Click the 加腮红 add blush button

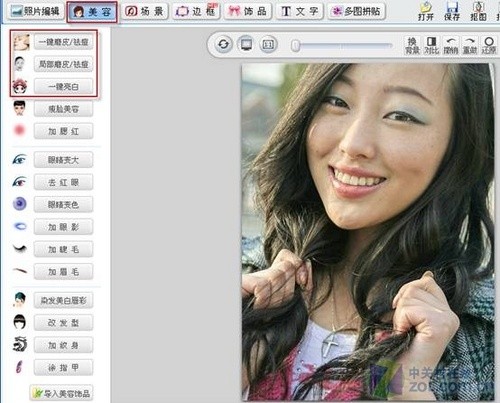pyautogui.click(x=63, y=131)
